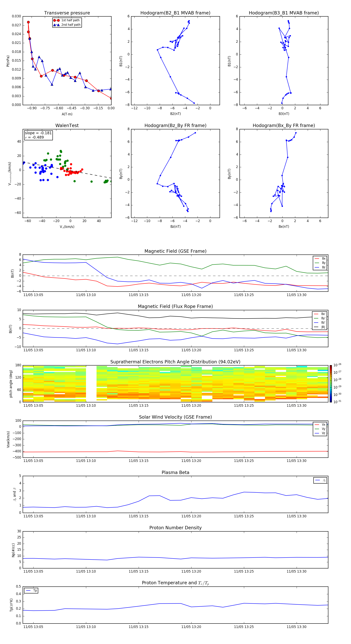Image resolution: width=351 pixels, height=644 pixels.
Task: Select the "pitch angle (deg)" axis label
Action: pos(11,384)
